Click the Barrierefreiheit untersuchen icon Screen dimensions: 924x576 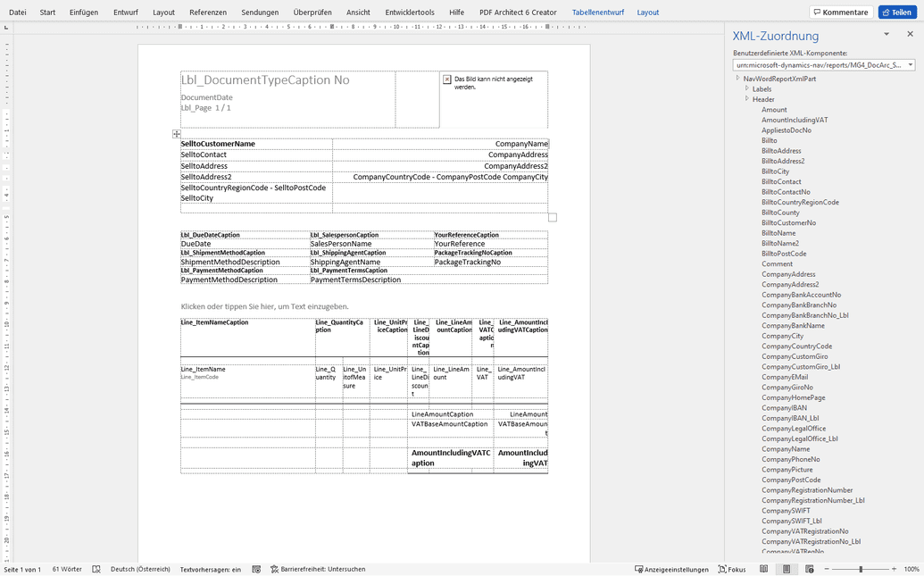point(274,569)
